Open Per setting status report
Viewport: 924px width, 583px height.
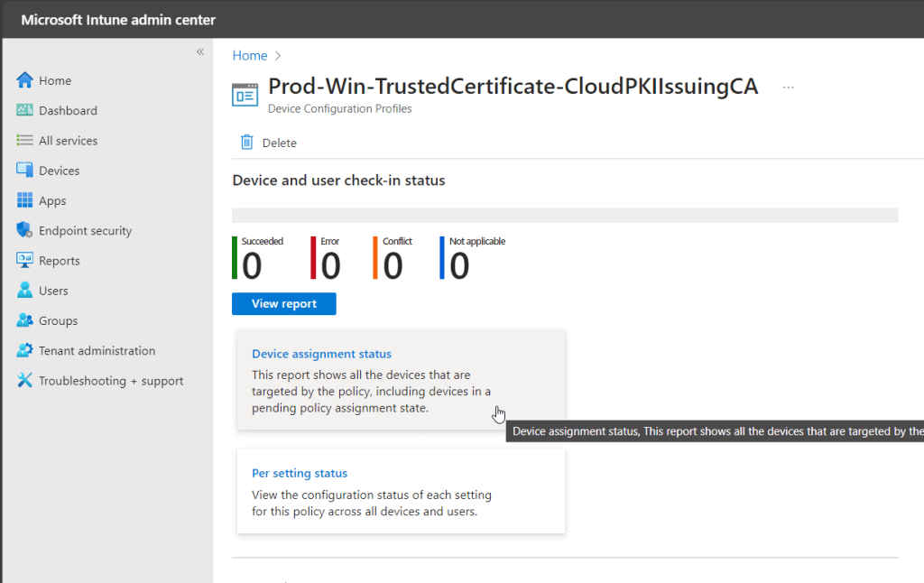click(299, 474)
